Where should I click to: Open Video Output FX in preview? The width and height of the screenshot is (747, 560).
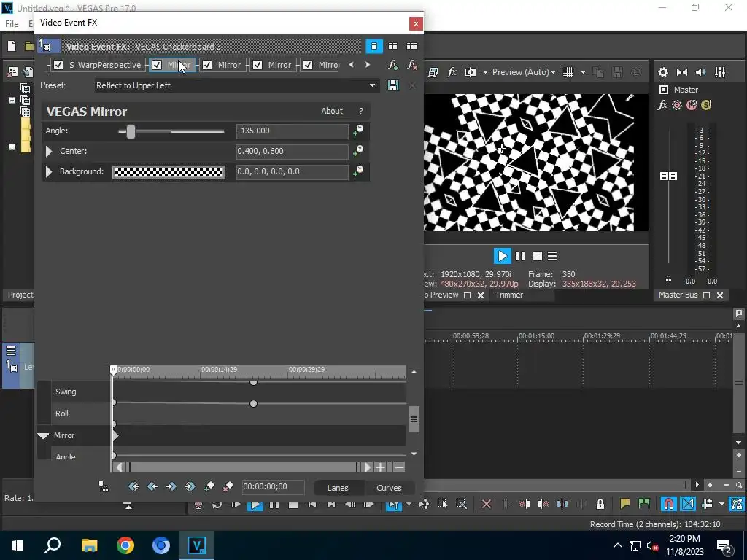pyautogui.click(x=451, y=72)
